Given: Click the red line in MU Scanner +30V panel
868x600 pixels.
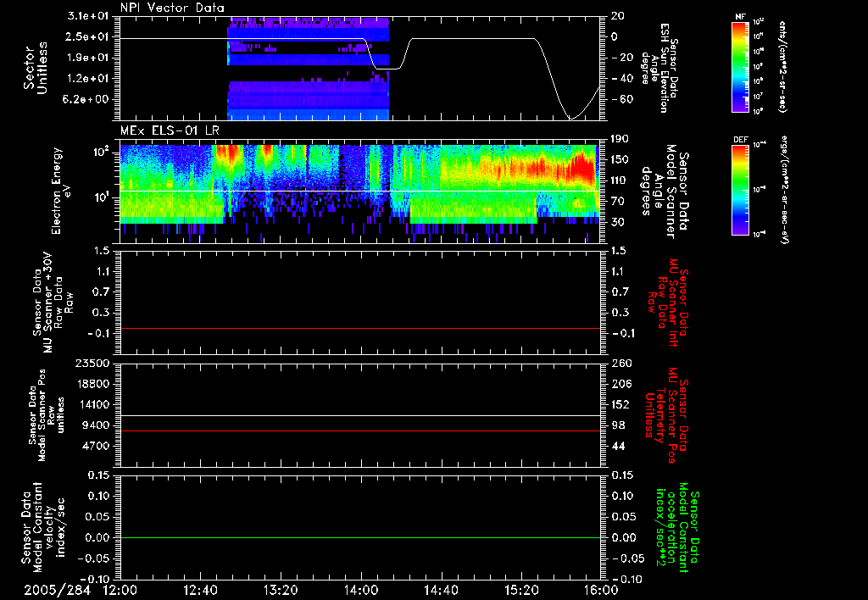Looking at the screenshot, I should coord(360,328).
